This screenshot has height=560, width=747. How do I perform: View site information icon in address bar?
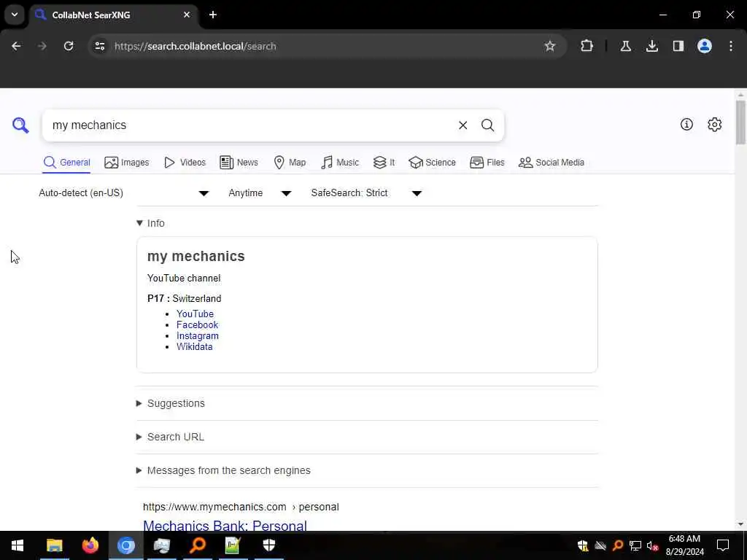point(99,46)
